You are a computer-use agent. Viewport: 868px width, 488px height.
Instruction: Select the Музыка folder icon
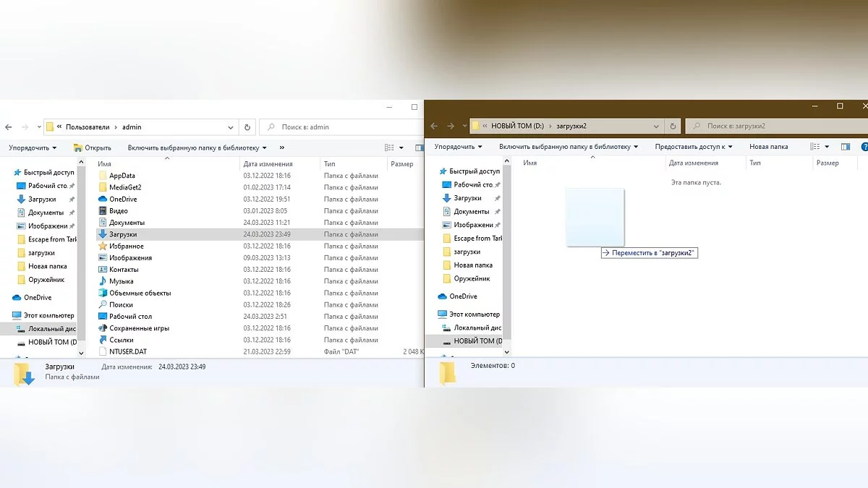pyautogui.click(x=103, y=281)
